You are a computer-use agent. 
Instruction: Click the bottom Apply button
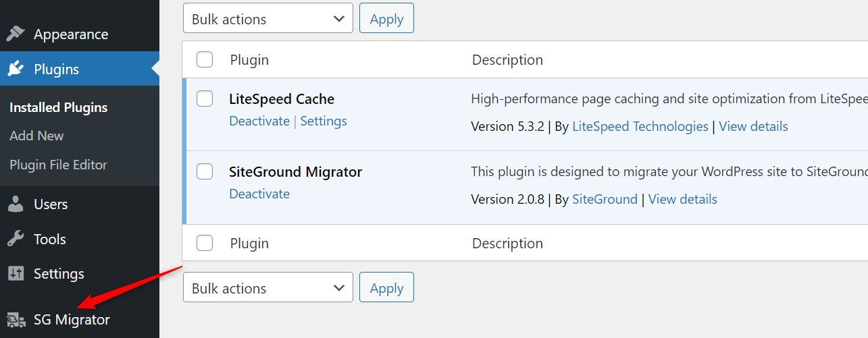[x=386, y=287]
